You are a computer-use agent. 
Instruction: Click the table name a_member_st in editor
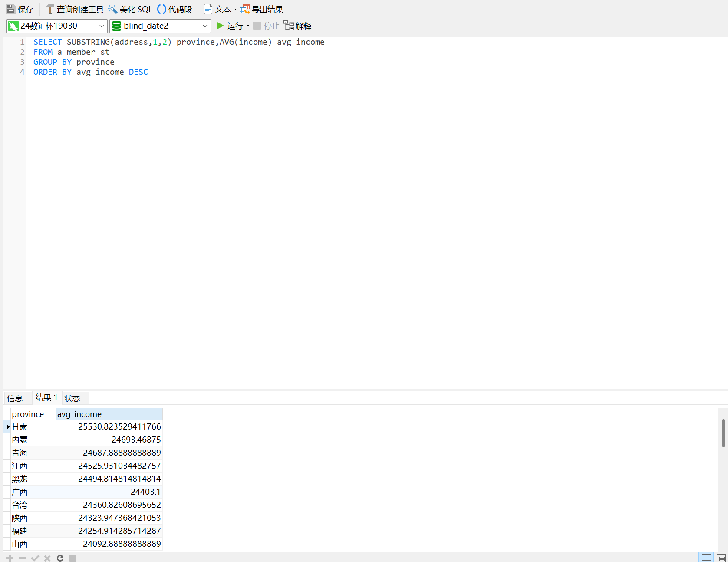[83, 52]
